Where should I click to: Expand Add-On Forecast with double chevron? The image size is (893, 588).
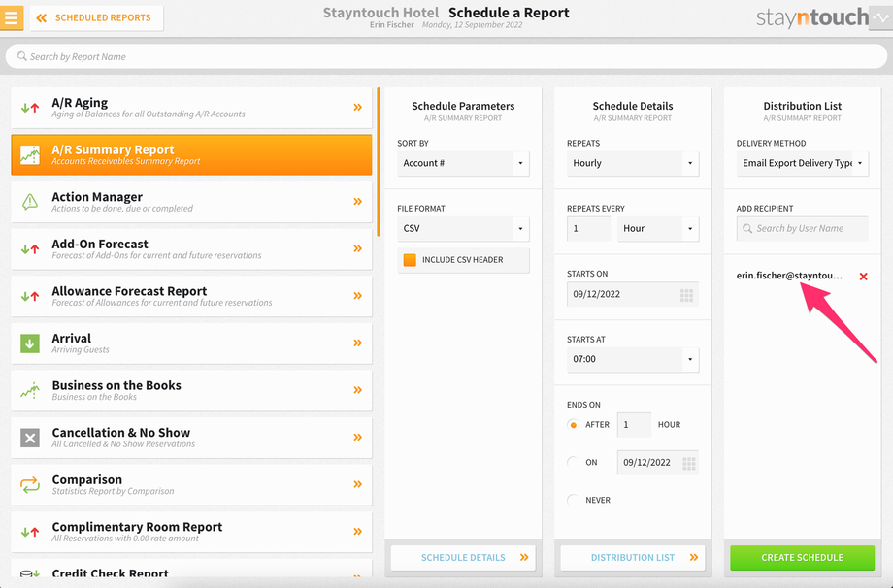coord(357,248)
